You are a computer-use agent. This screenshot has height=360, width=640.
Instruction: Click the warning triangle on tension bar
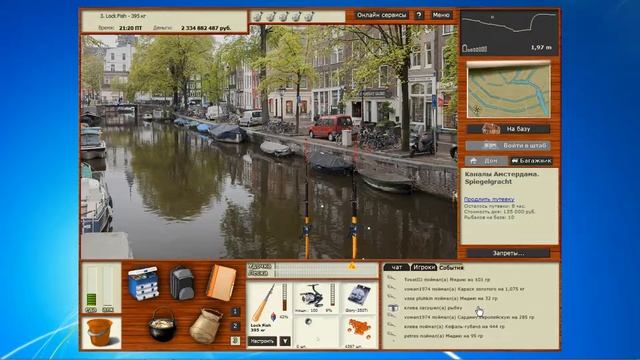pos(352,266)
